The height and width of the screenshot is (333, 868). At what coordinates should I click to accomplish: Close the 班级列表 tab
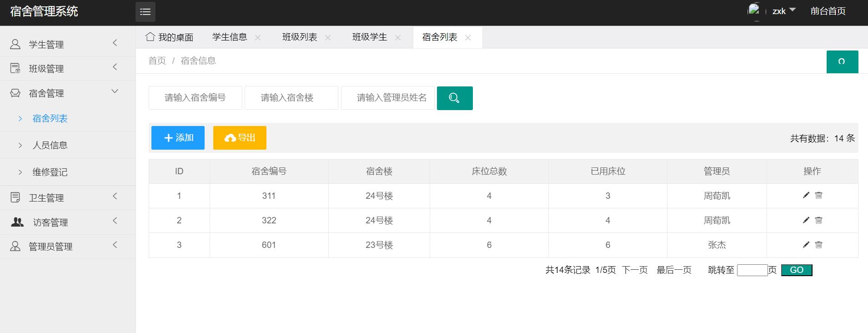328,38
